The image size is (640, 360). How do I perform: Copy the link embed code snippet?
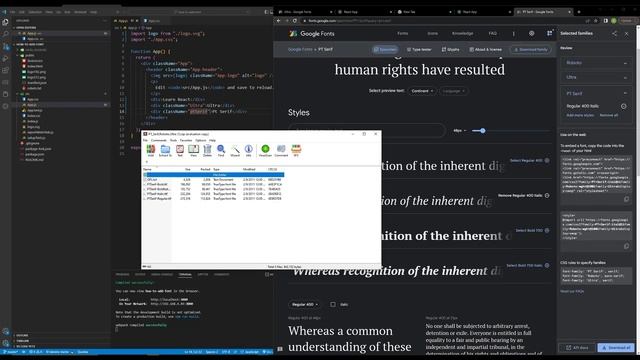click(626, 199)
